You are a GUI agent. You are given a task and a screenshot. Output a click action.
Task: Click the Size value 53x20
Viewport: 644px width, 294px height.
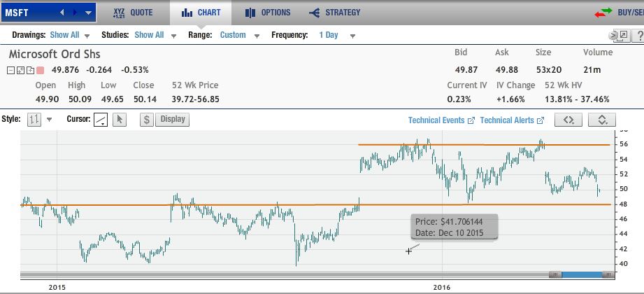548,70
